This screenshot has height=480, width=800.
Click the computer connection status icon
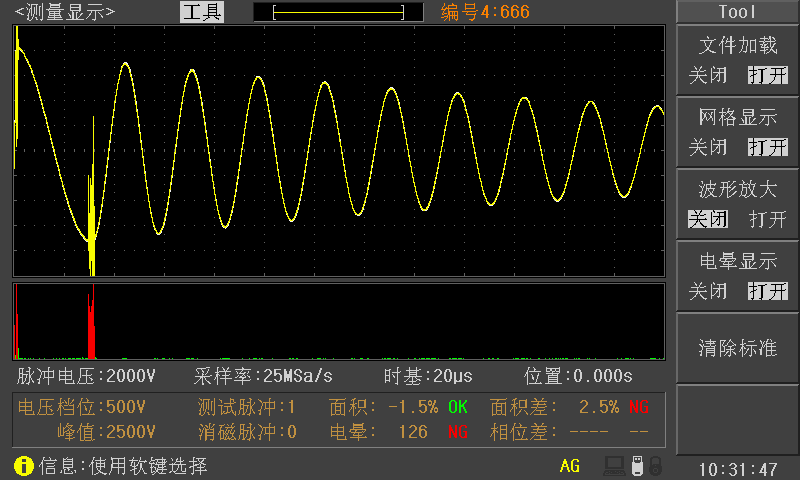614,466
